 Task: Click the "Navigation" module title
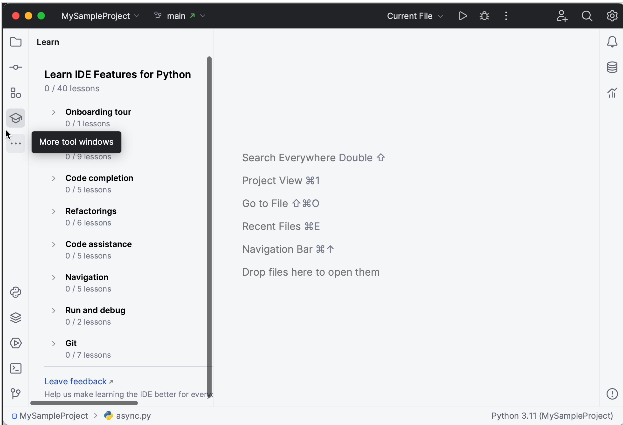(x=87, y=277)
